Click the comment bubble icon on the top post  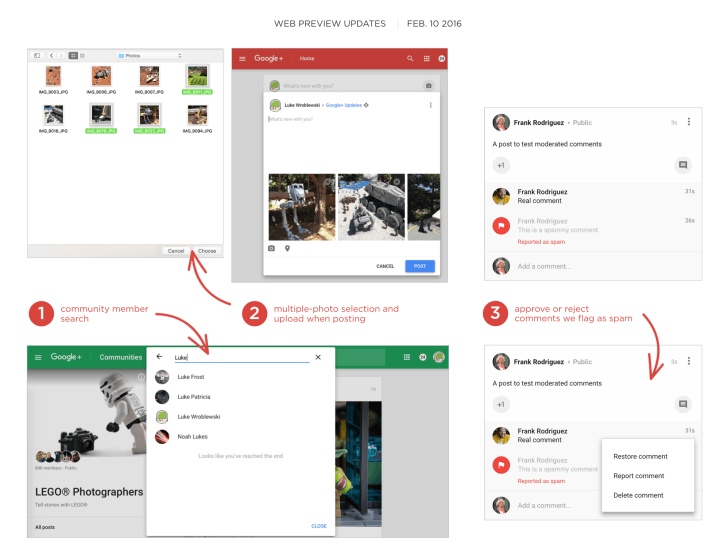(x=683, y=164)
